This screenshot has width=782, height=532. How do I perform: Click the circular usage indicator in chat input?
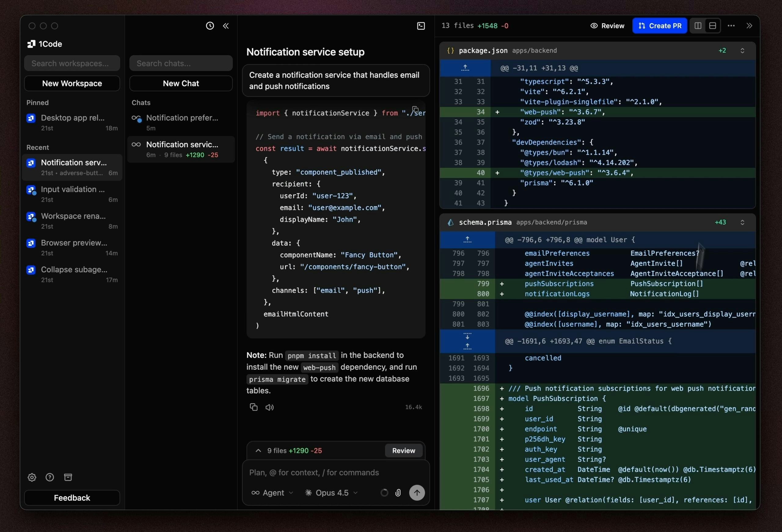[384, 493]
